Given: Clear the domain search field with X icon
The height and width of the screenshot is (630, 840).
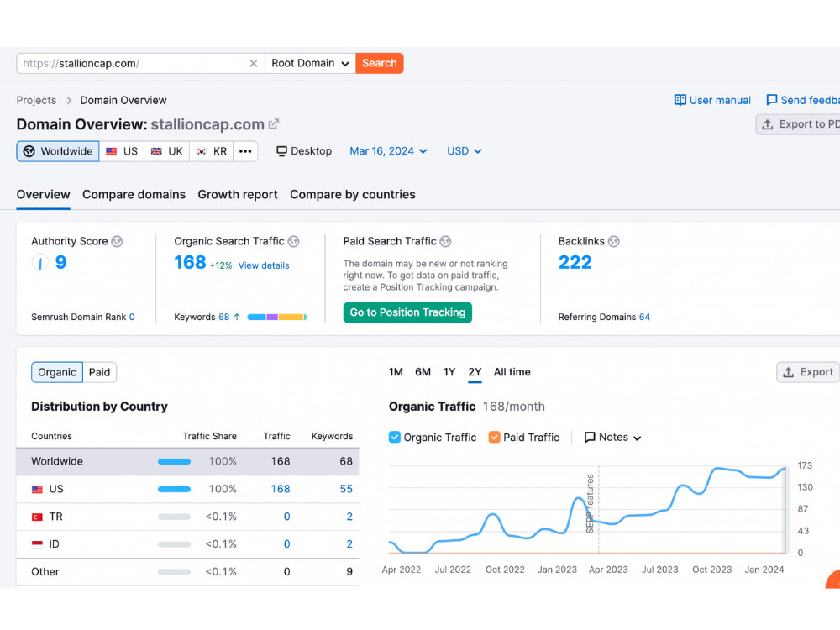Looking at the screenshot, I should (x=254, y=63).
